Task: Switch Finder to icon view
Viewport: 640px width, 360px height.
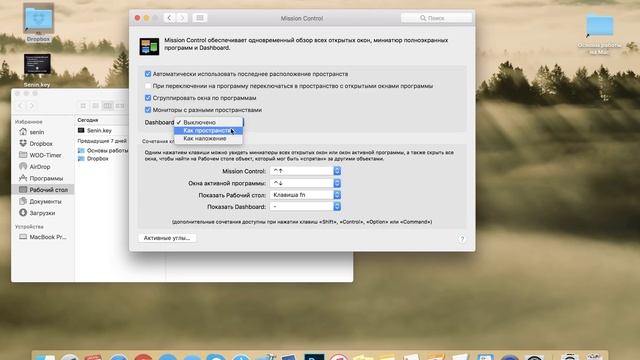Action: [x=83, y=106]
